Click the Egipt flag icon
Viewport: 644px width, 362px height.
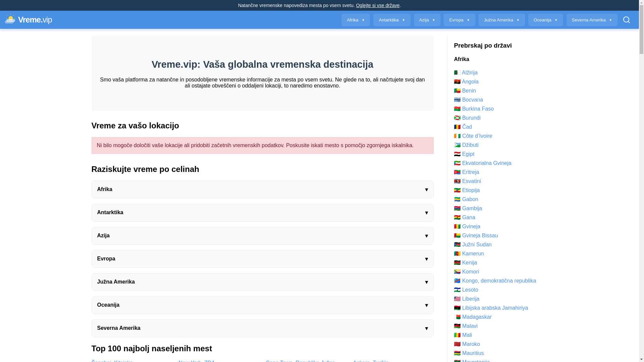pyautogui.click(x=457, y=154)
